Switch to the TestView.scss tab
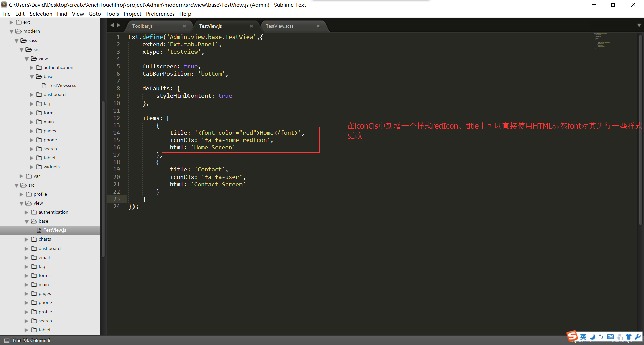Viewport: 644px width, 345px height. coord(280,26)
